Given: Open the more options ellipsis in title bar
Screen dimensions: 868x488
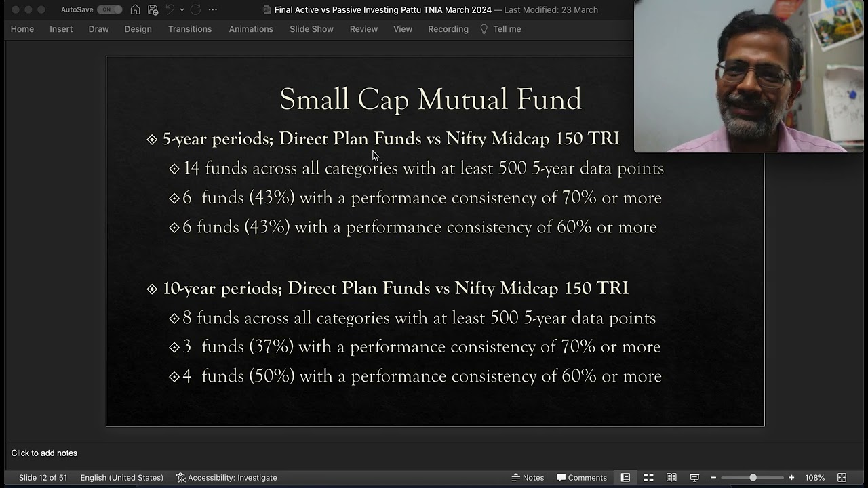Looking at the screenshot, I should tap(213, 9).
